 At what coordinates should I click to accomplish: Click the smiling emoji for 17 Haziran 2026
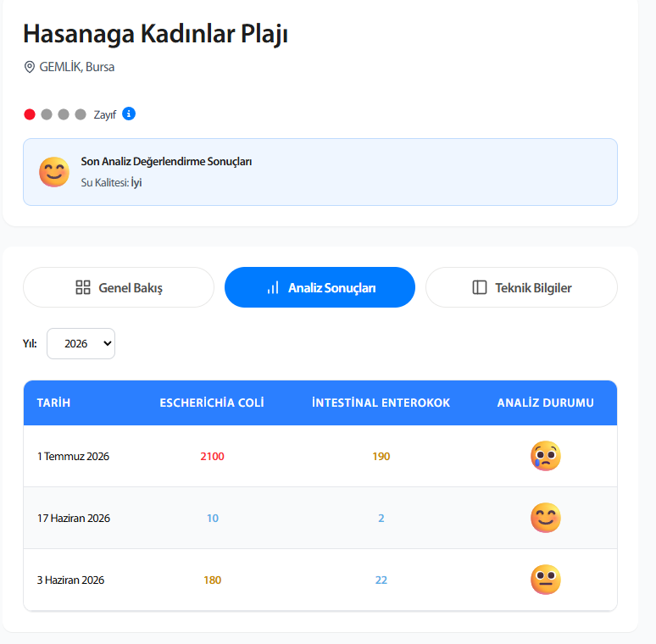[x=546, y=518]
